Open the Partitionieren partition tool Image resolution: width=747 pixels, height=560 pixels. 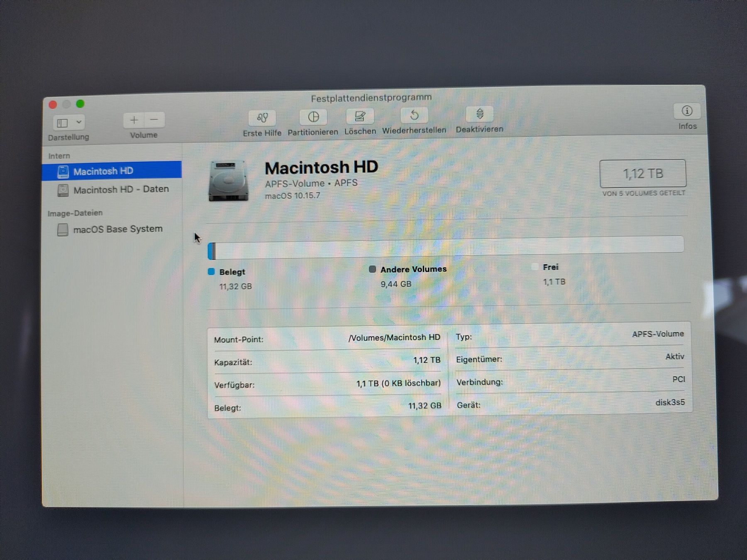pos(313,117)
